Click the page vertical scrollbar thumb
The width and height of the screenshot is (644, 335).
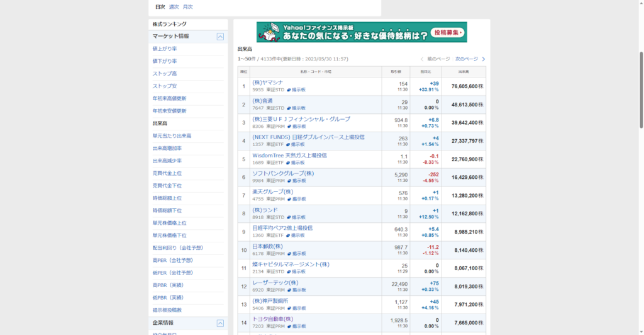click(x=641, y=91)
